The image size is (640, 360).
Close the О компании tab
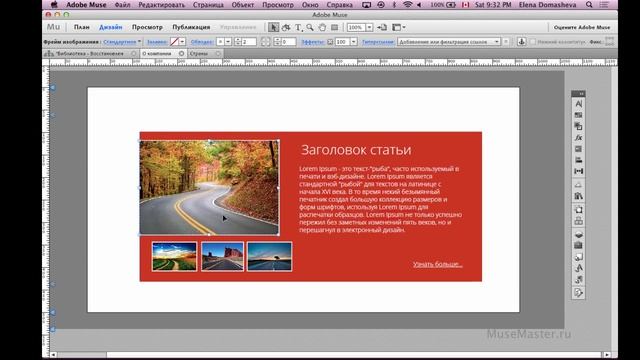[181, 53]
